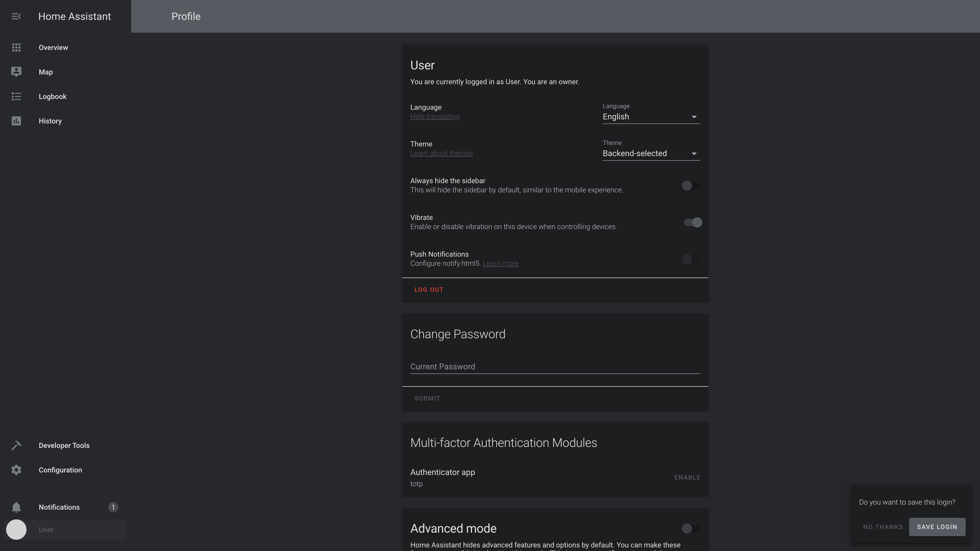Click in Current Password input field
This screenshot has height=551, width=980.
pos(555,367)
